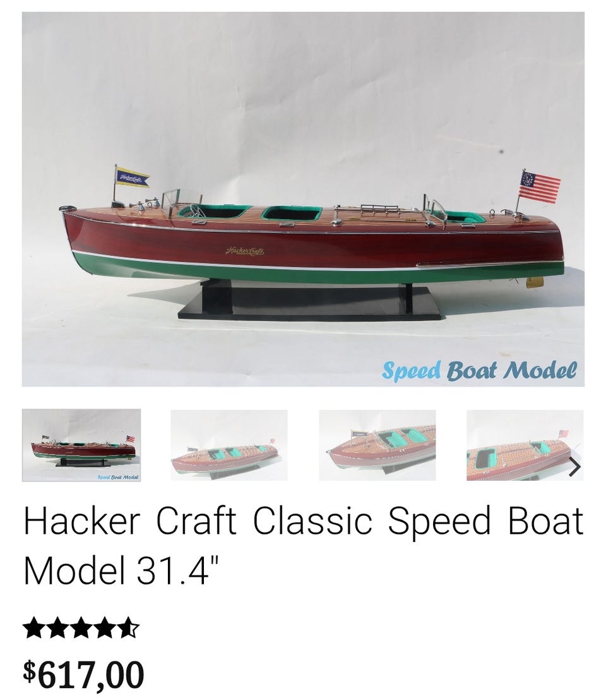The width and height of the screenshot is (606, 700).
Task: Select the third thumbnail showing bow close-up
Action: (377, 445)
